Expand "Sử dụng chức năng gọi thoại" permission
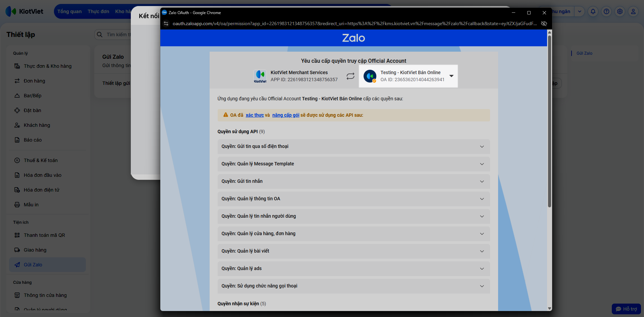 354,286
